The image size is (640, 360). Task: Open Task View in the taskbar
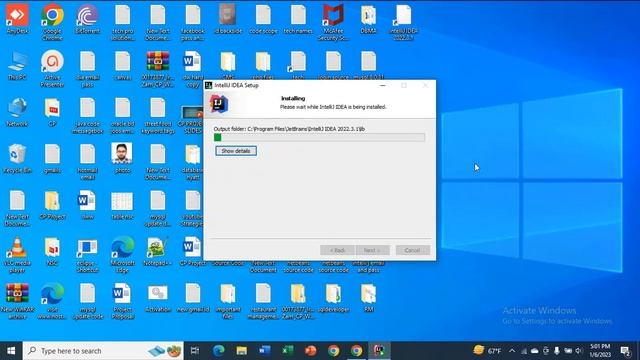pyautogui.click(x=195, y=351)
